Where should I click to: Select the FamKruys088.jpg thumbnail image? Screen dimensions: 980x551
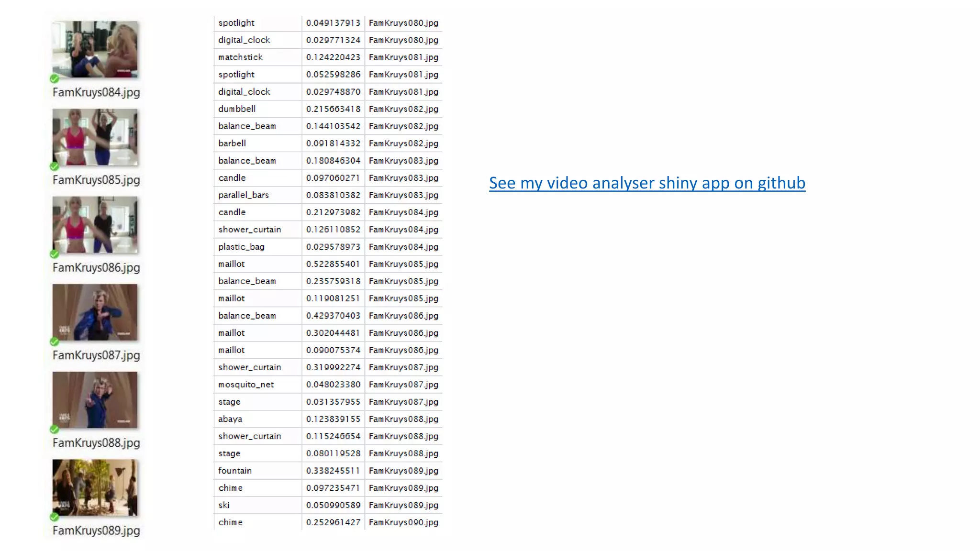[x=95, y=400]
